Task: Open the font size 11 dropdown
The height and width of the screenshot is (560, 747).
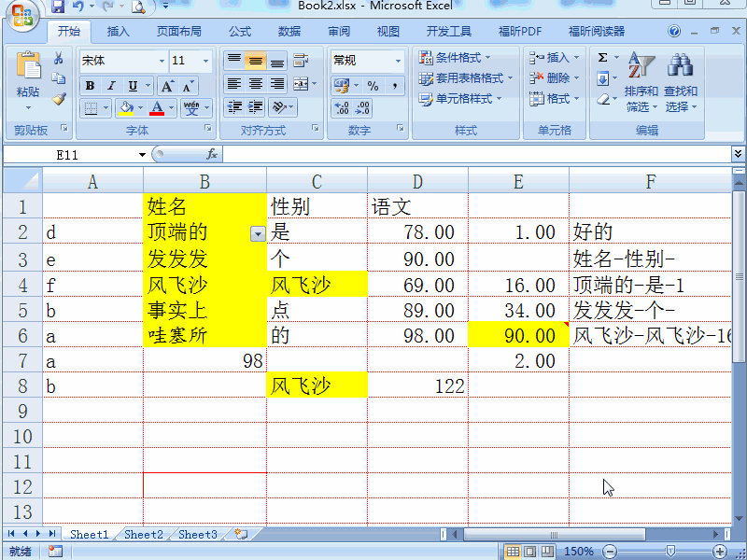Action: (x=205, y=61)
